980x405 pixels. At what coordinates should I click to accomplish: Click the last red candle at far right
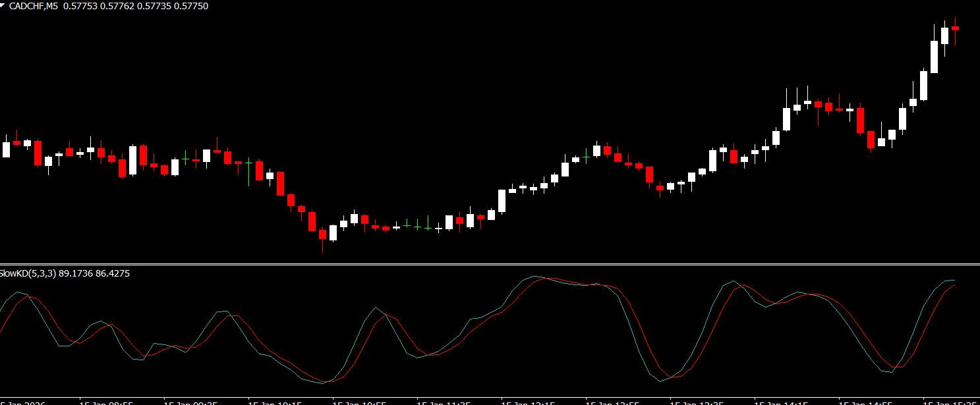(955, 28)
